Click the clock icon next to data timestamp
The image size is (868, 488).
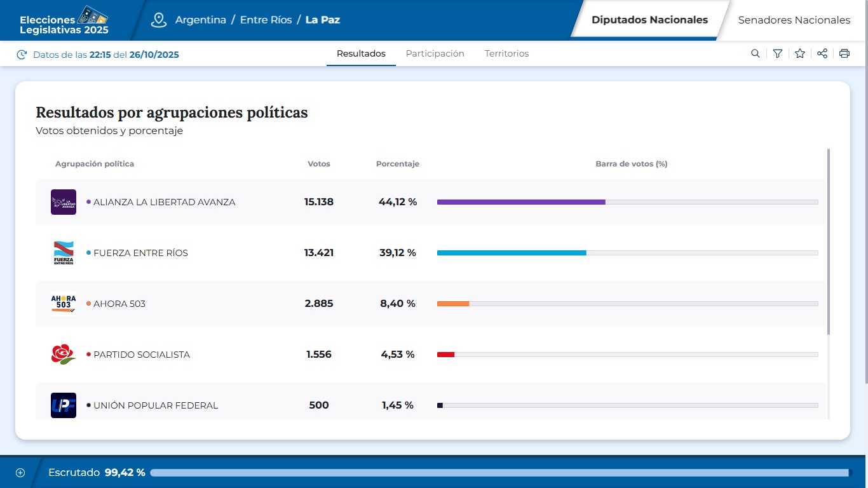(x=22, y=54)
